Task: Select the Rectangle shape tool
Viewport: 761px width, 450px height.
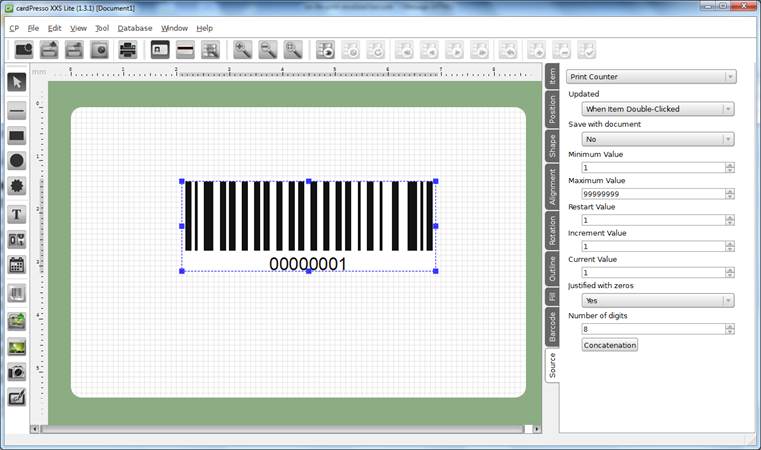Action: click(x=17, y=136)
